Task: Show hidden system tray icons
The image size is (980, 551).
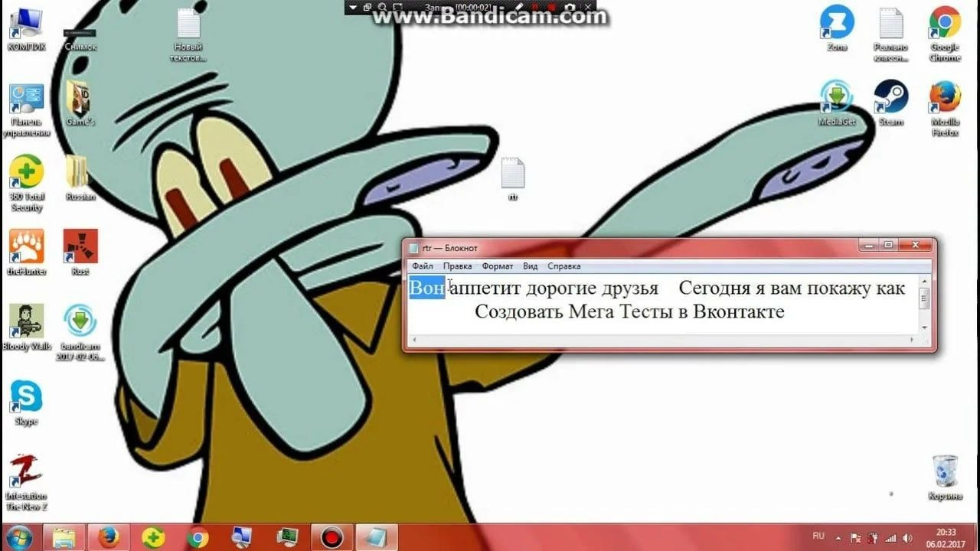Action: coord(838,538)
